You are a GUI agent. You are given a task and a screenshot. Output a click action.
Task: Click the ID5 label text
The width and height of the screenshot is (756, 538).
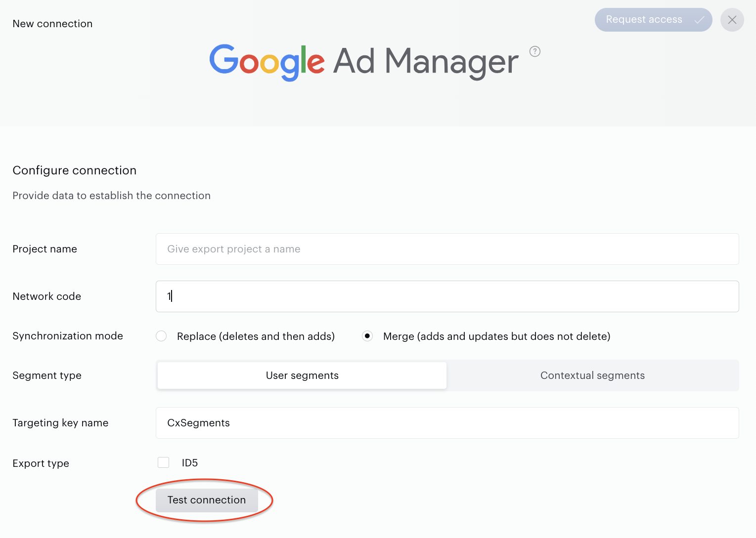click(190, 463)
